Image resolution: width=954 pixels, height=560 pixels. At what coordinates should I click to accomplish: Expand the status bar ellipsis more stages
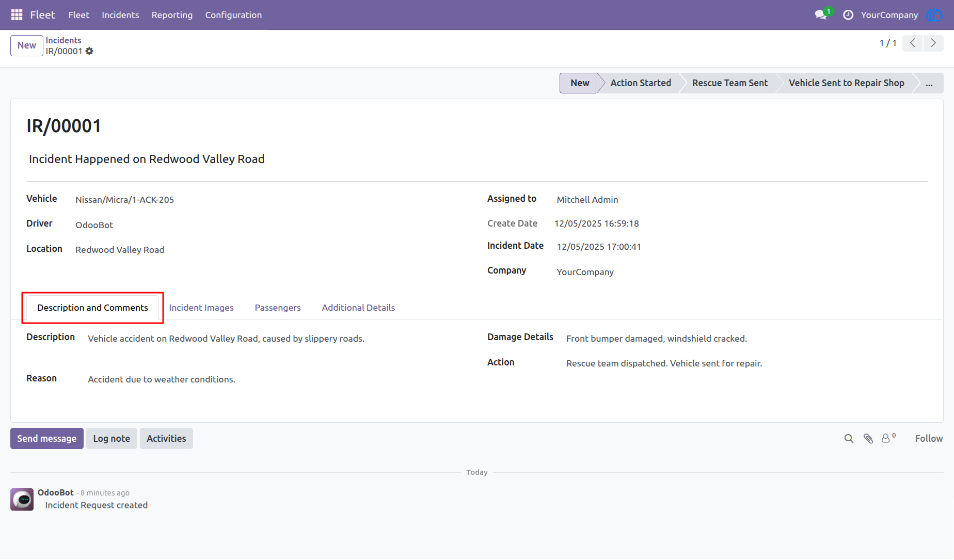click(x=929, y=83)
